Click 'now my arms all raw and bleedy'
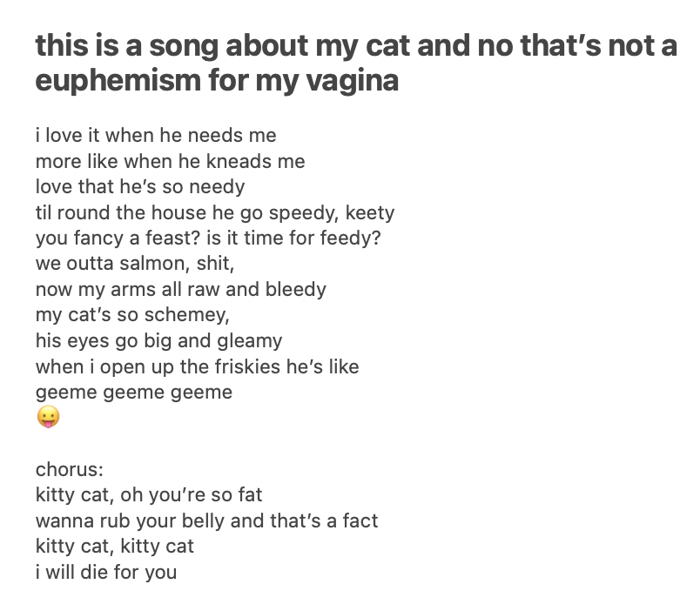Viewport: 700px width, 611px height. pyautogui.click(x=181, y=290)
